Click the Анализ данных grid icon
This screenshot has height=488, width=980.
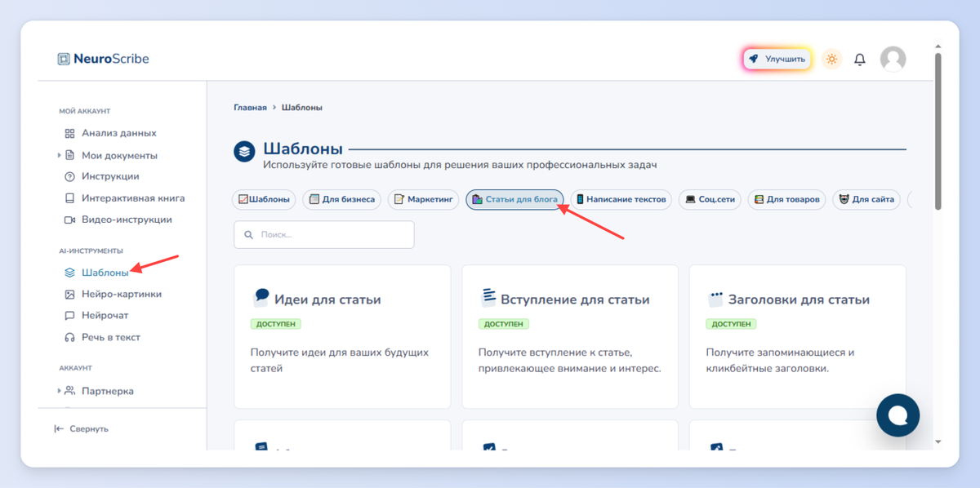(69, 133)
